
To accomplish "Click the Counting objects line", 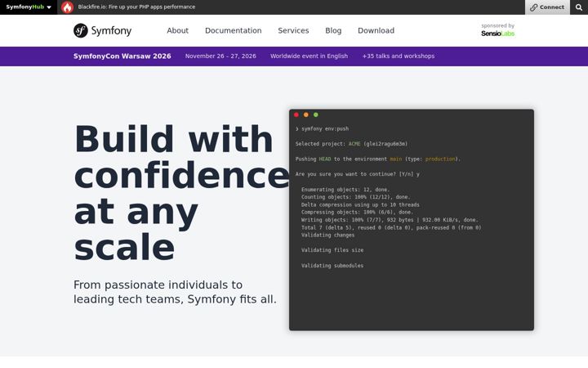I will 355,197.
